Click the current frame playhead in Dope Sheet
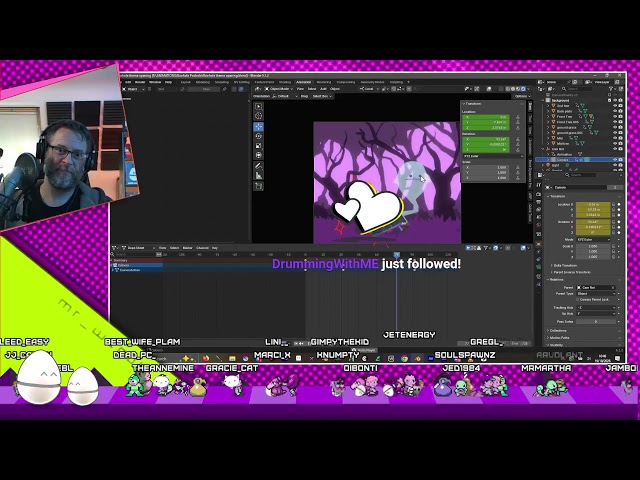This screenshot has width=640, height=480. pyautogui.click(x=396, y=254)
